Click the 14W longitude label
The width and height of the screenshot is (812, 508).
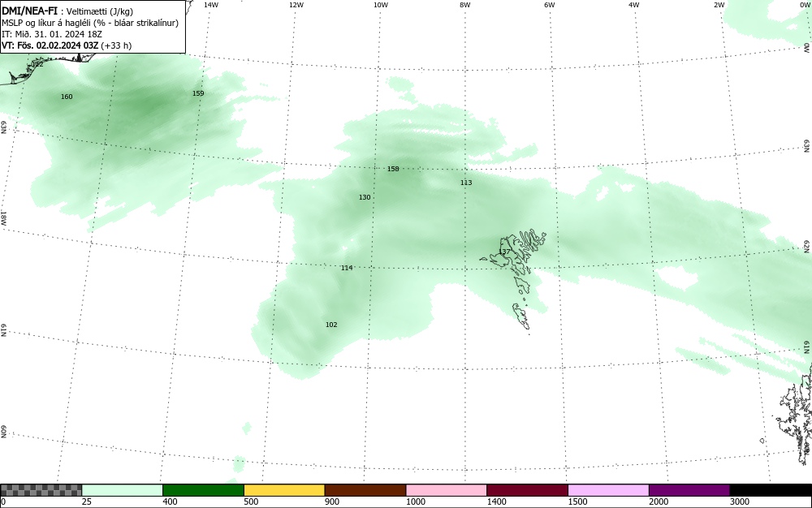211,5
